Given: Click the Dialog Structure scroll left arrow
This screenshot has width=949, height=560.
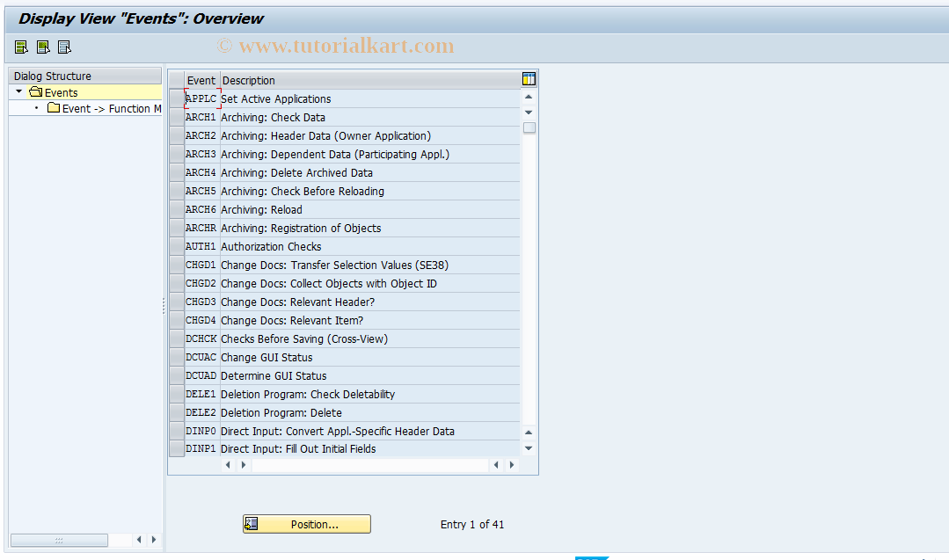Looking at the screenshot, I should tap(139, 540).
